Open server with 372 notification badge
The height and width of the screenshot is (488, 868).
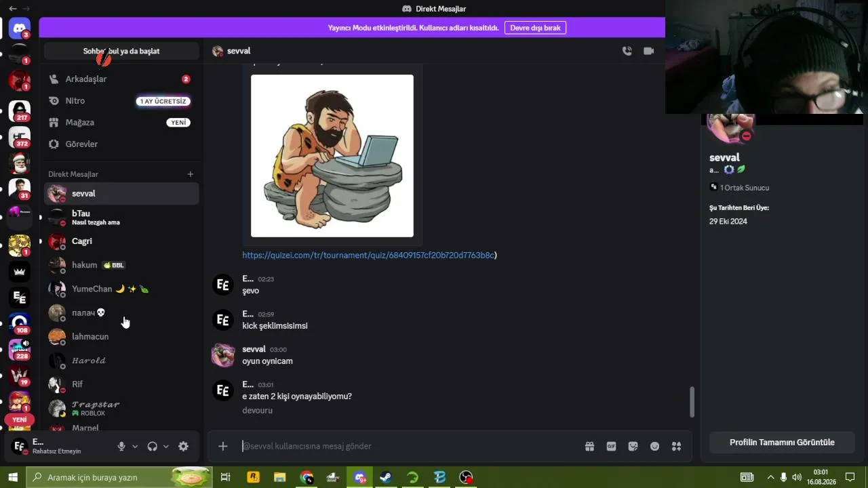click(x=20, y=137)
